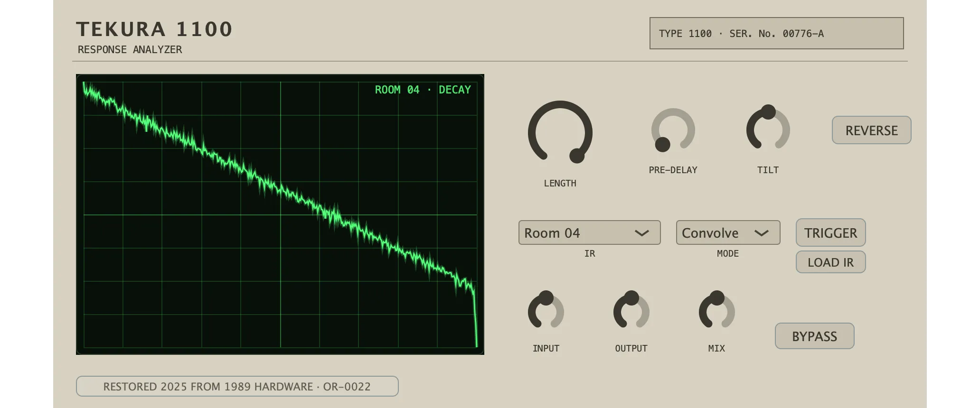Click the MIX label text
Viewport: 980px width, 408px height.
[716, 348]
